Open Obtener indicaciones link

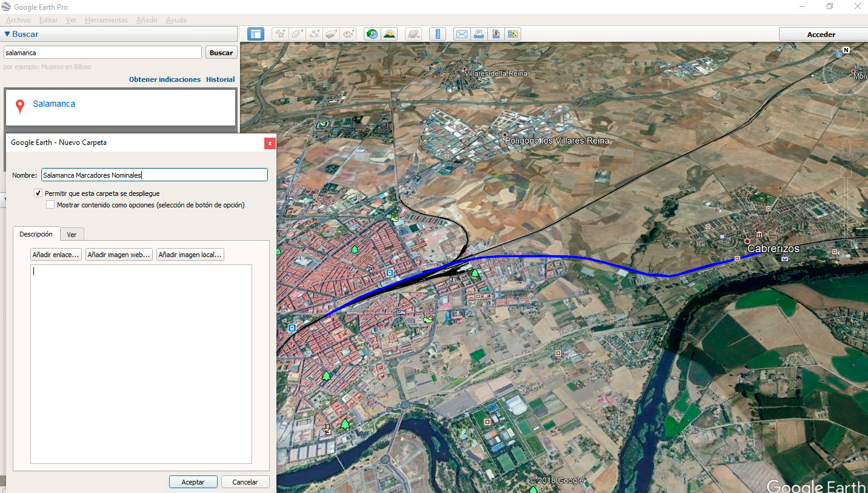tap(165, 79)
